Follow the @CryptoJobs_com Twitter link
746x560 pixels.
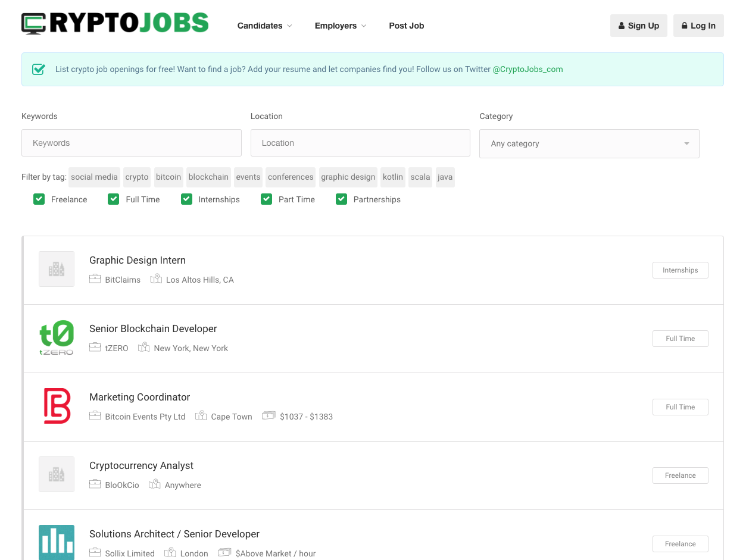(x=526, y=69)
